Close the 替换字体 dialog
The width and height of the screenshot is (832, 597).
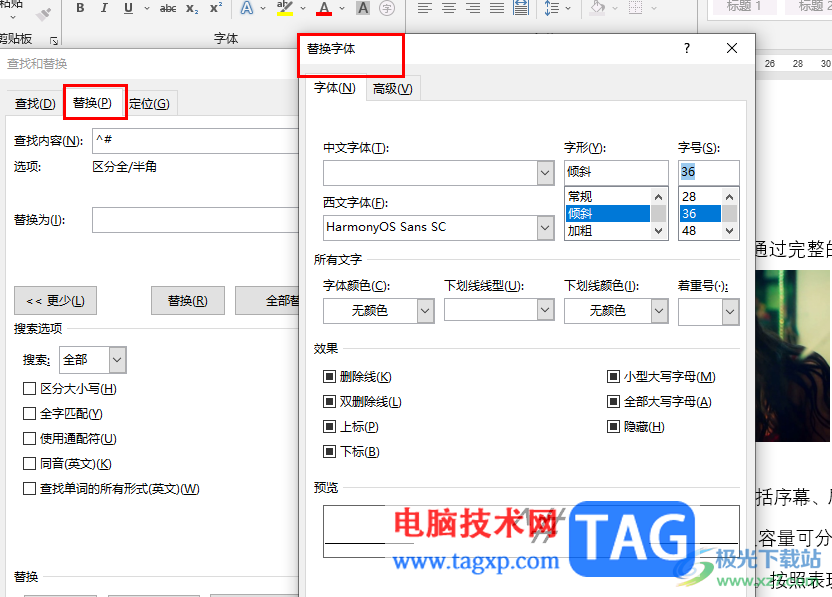pos(732,48)
